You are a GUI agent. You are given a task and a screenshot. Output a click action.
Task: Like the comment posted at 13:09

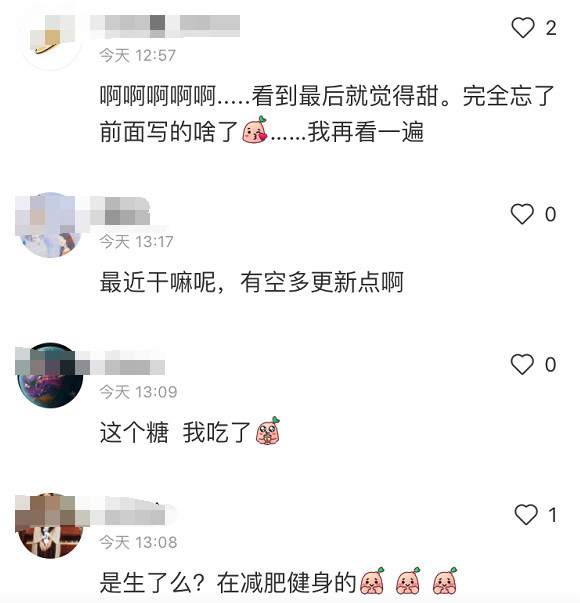click(522, 364)
